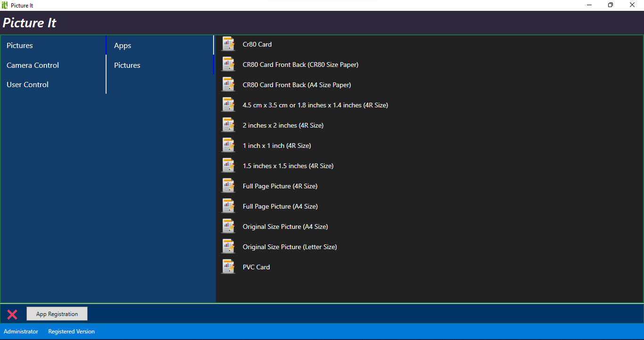
Task: Click the Registered Version status text
Action: pos(71,332)
